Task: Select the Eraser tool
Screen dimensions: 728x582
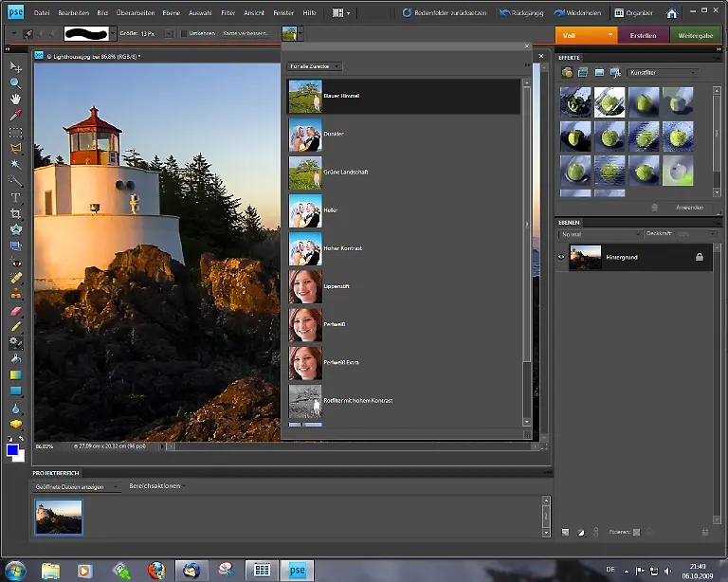Action: (x=15, y=310)
